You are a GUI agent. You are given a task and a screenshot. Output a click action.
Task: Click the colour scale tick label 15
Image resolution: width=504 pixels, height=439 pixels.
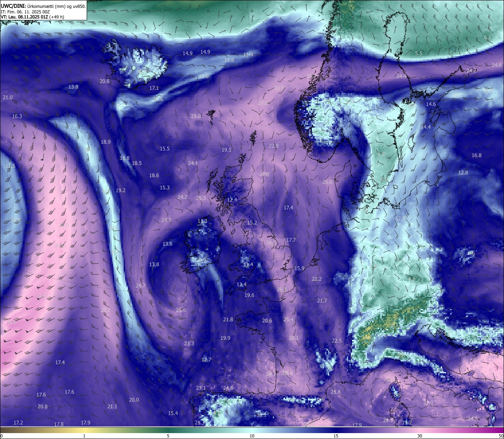tap(336, 436)
